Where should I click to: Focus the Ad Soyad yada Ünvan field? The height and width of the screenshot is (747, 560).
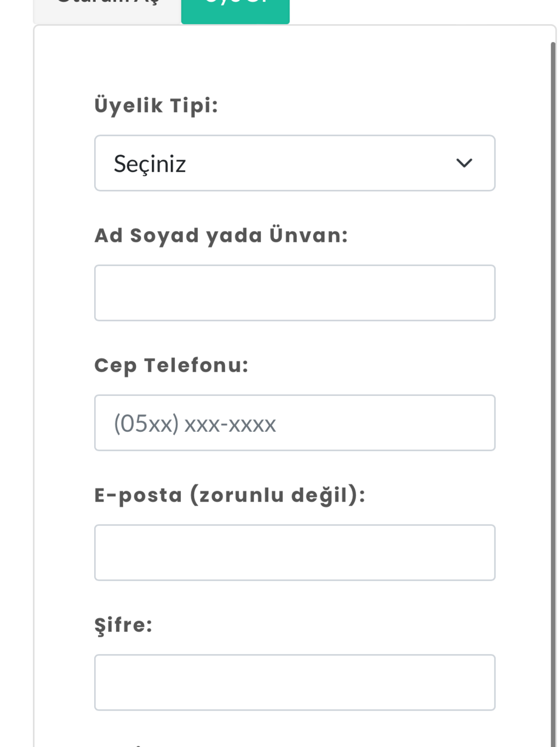[x=294, y=293]
